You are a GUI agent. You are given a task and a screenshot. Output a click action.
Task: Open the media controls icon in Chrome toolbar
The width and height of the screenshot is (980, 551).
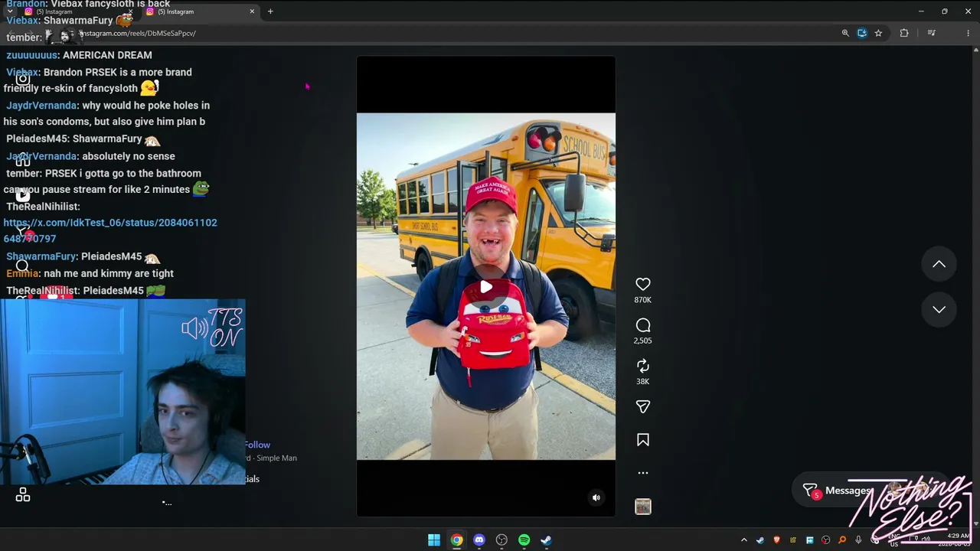tap(931, 33)
